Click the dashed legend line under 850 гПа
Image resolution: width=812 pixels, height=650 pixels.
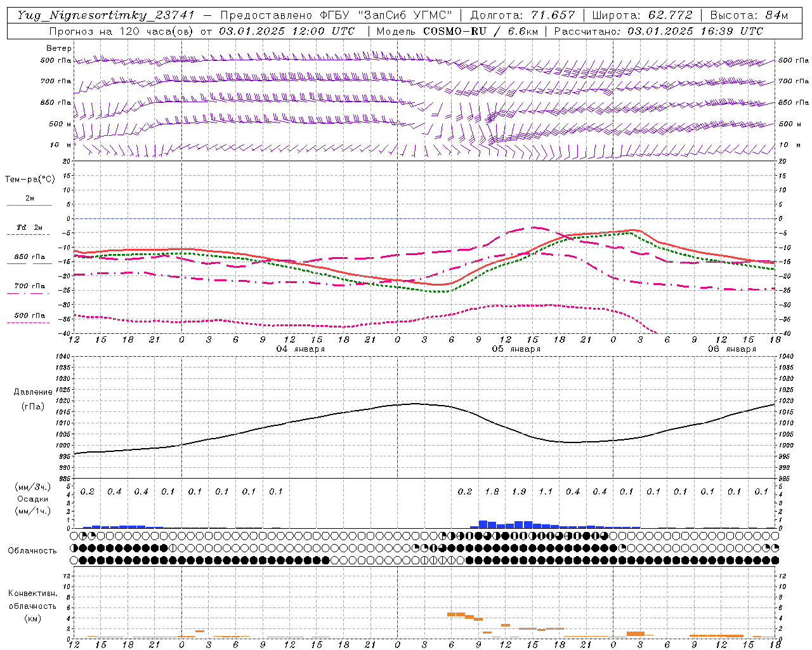tap(29, 264)
